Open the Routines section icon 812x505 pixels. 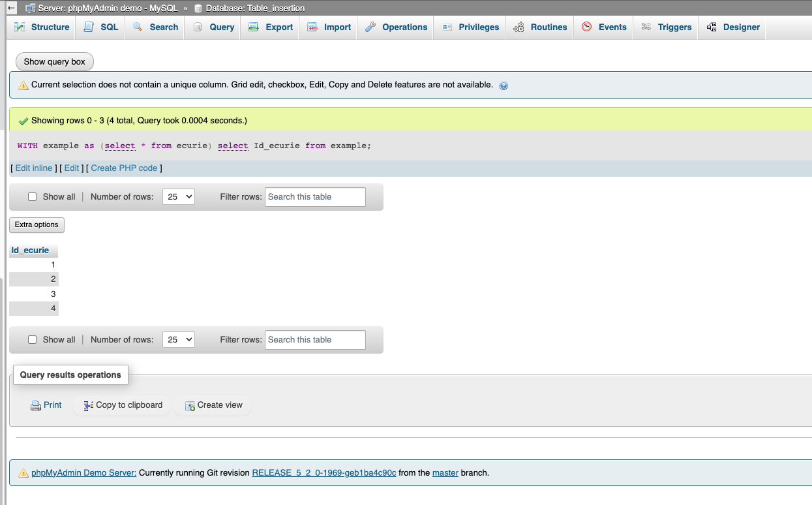520,27
